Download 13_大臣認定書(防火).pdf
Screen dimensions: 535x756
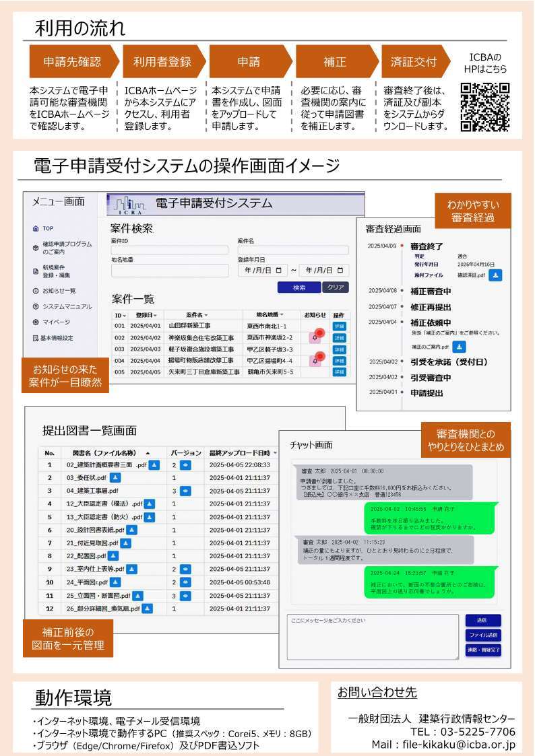pyautogui.click(x=150, y=517)
